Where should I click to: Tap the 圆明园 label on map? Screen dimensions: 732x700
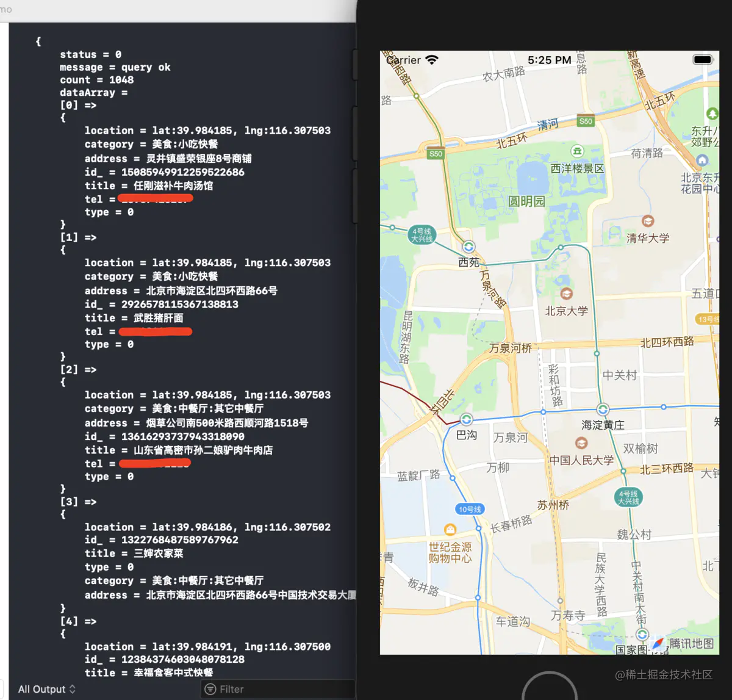coord(526,201)
